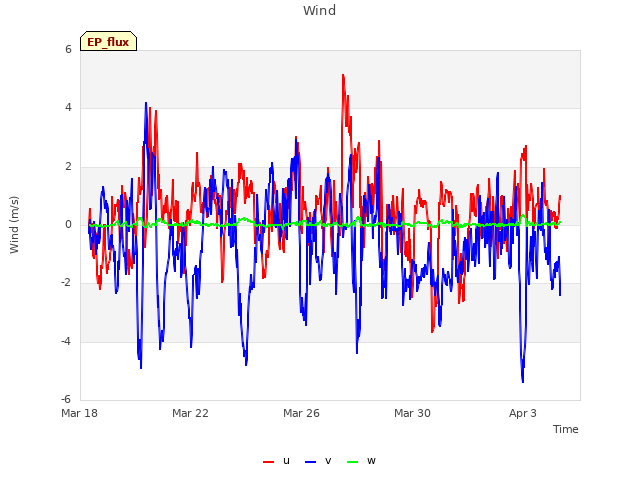Click the blue v peak at 4 m/s

(146, 104)
